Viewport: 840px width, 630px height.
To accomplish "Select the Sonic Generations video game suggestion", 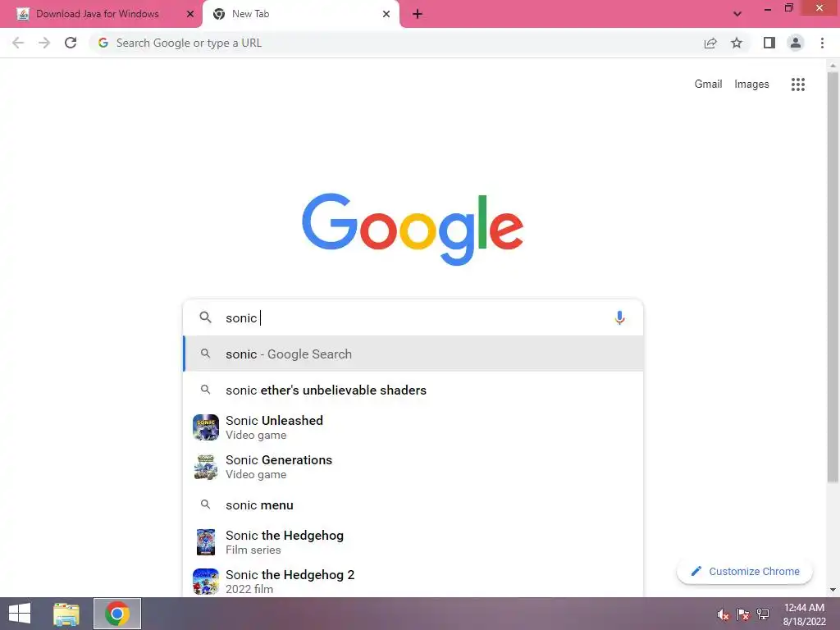I will click(413, 467).
